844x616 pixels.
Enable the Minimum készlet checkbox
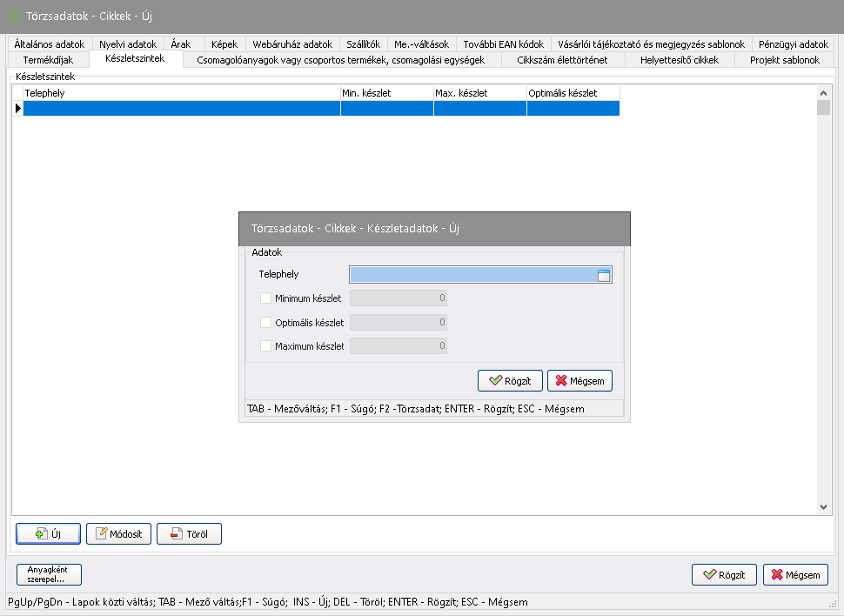point(266,298)
